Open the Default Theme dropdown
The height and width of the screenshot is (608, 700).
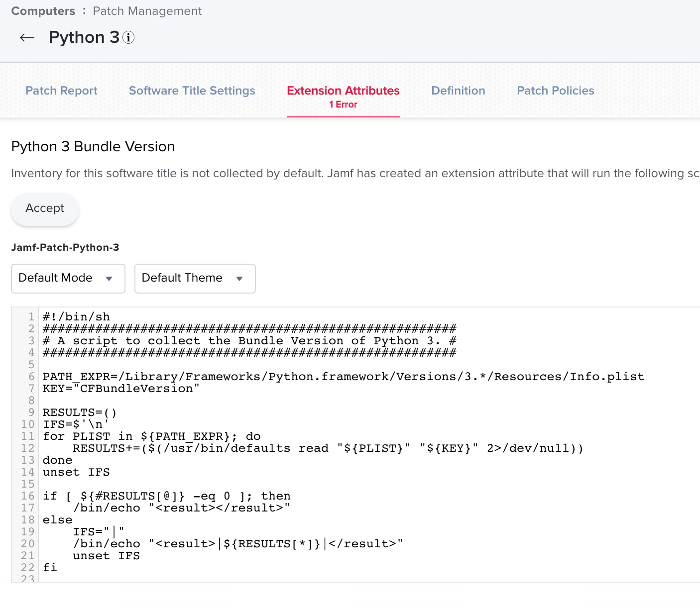coord(195,278)
